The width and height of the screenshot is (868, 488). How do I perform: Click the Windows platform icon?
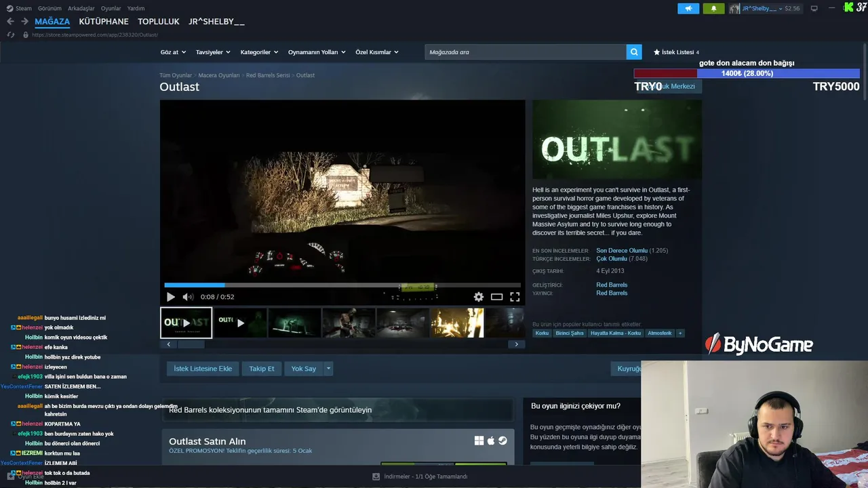(479, 441)
